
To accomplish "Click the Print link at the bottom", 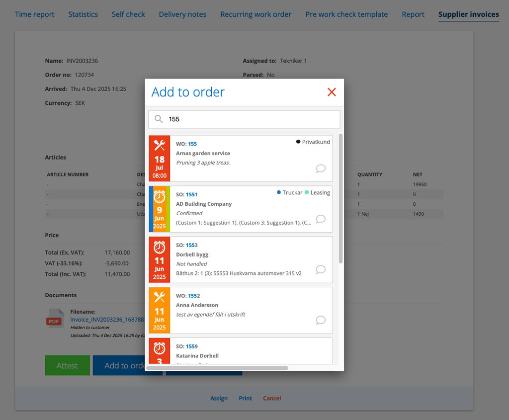I will [x=245, y=398].
